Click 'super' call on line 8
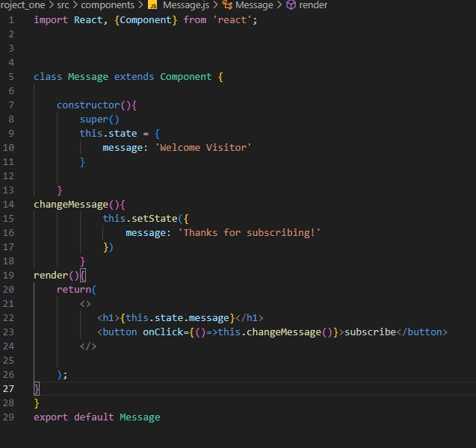 tap(94, 119)
